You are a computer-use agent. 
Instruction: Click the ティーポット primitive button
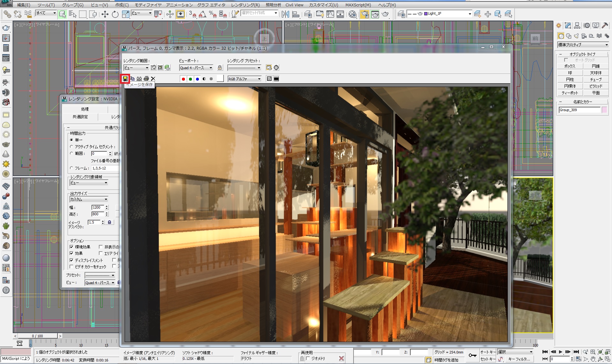pos(570,93)
